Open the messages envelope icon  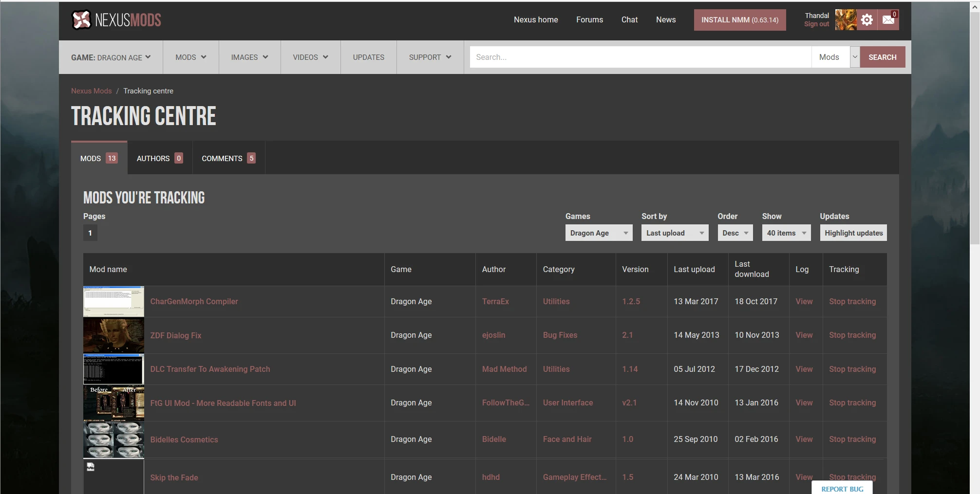[x=888, y=20]
